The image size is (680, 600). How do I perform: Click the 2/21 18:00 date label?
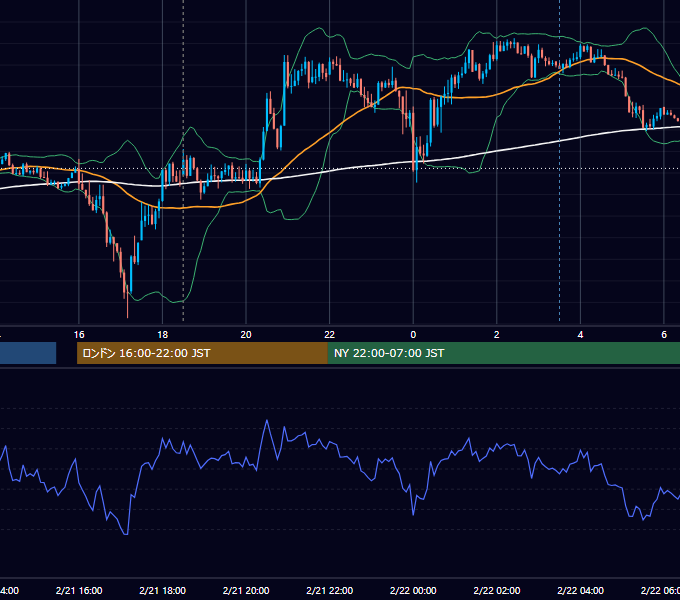pos(163,590)
